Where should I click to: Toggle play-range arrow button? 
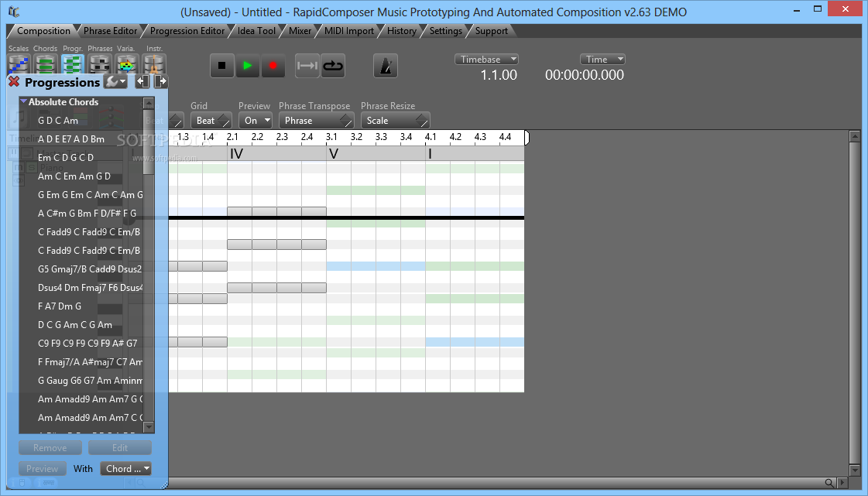pos(307,66)
